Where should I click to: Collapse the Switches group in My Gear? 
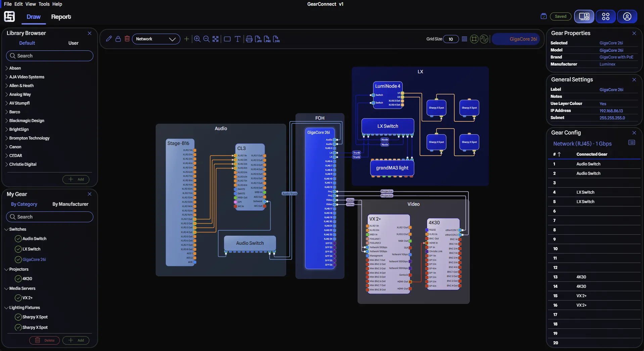pyautogui.click(x=6, y=229)
